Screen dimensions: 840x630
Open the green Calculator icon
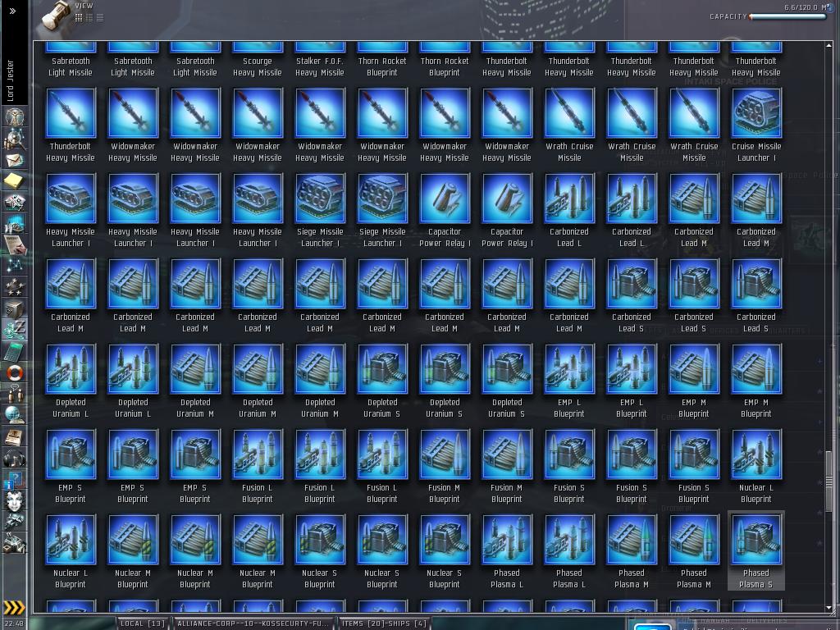point(14,351)
